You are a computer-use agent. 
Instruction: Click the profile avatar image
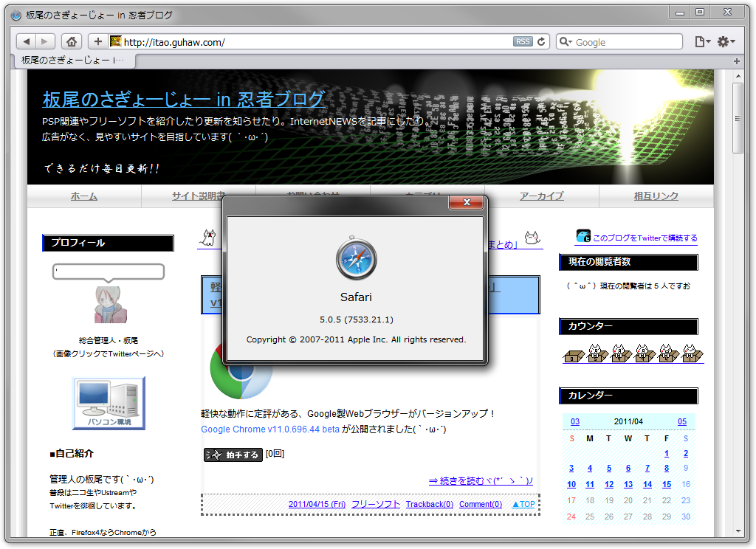(110, 305)
